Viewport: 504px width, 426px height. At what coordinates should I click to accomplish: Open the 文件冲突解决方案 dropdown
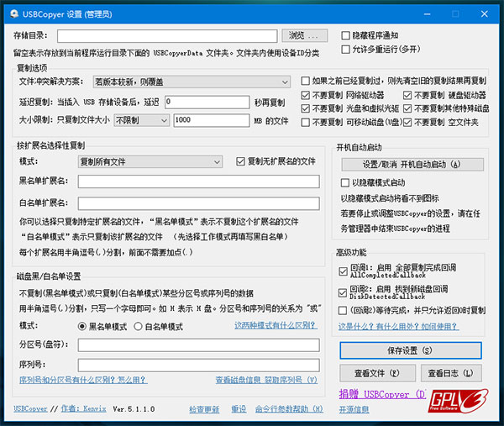coord(192,82)
